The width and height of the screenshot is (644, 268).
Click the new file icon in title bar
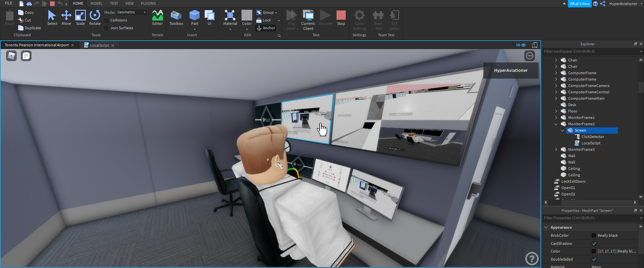click(21, 4)
